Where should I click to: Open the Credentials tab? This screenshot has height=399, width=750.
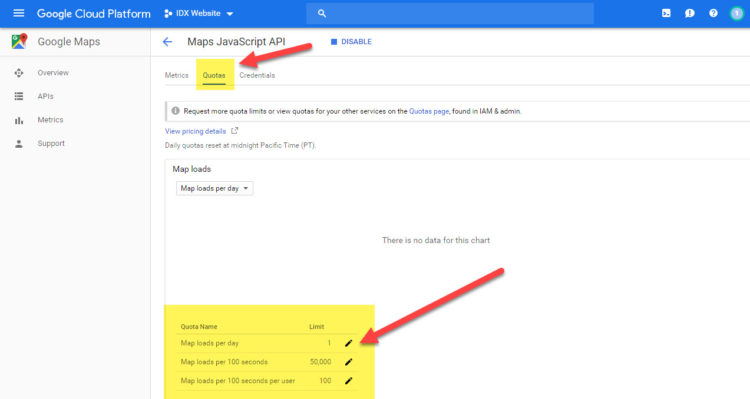[257, 75]
